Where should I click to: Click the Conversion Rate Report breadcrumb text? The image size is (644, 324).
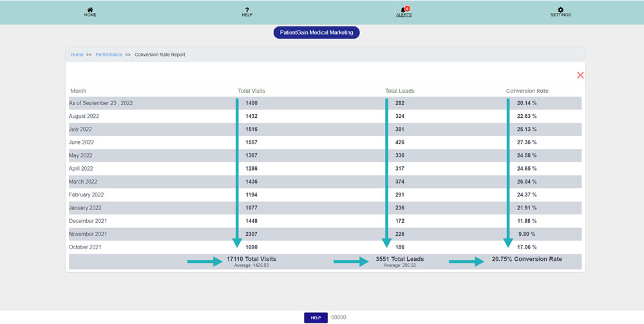160,55
